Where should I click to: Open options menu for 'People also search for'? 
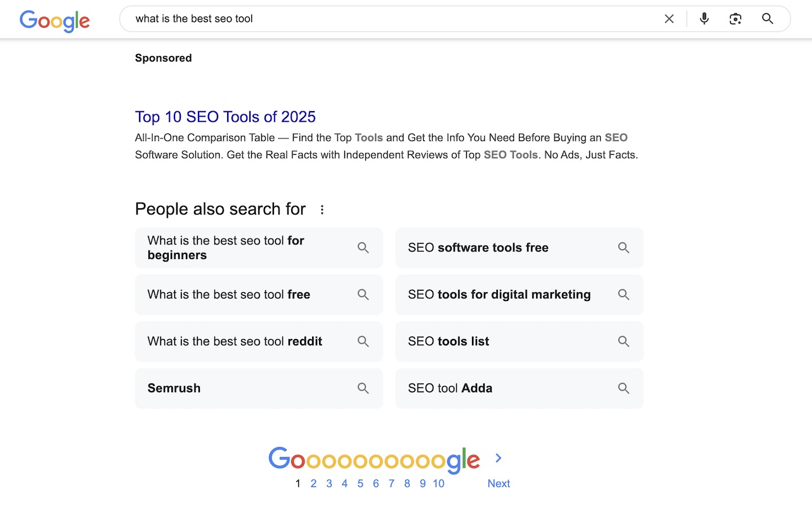click(x=322, y=209)
